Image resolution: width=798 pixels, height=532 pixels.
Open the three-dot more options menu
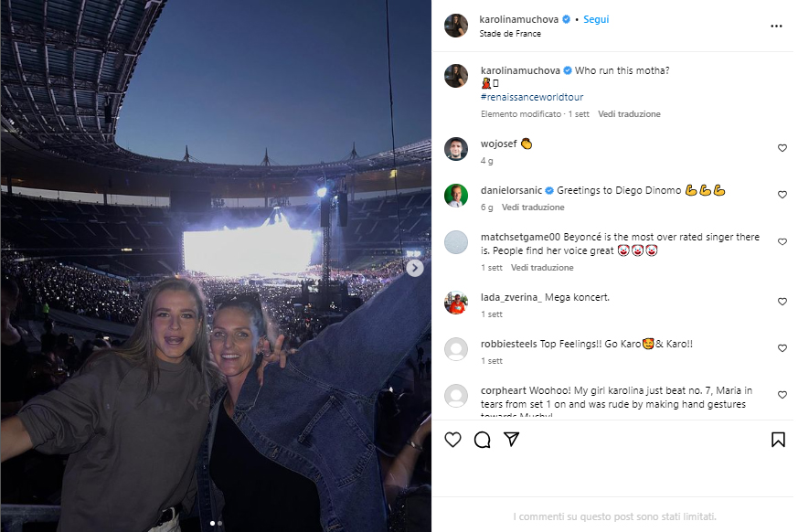776,27
